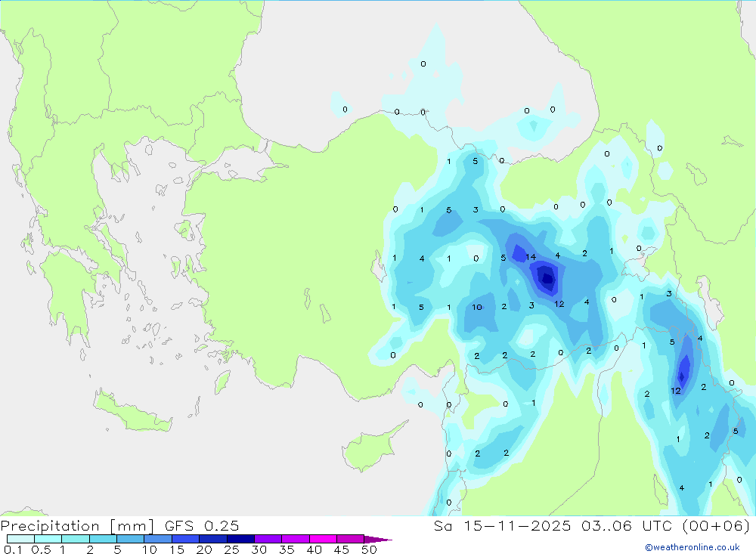Select the Precipitation [mm] GFS 0.25 title
Viewport: 756px width, 554px height.
click(119, 525)
